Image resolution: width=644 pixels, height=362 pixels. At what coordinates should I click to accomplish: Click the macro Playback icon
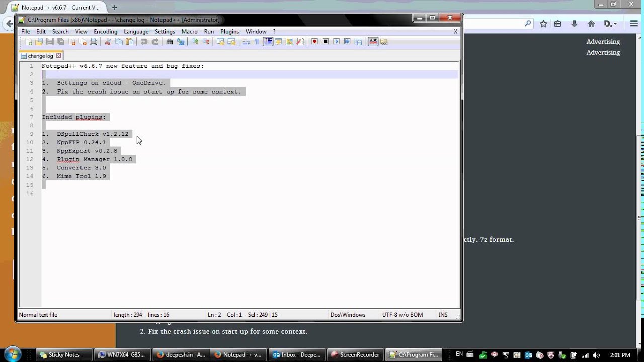(336, 42)
